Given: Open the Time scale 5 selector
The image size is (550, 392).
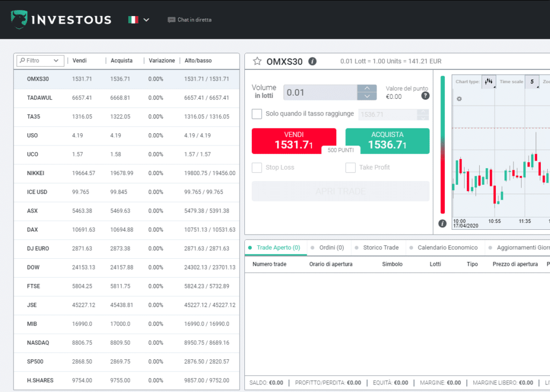Looking at the screenshot, I should [x=532, y=82].
